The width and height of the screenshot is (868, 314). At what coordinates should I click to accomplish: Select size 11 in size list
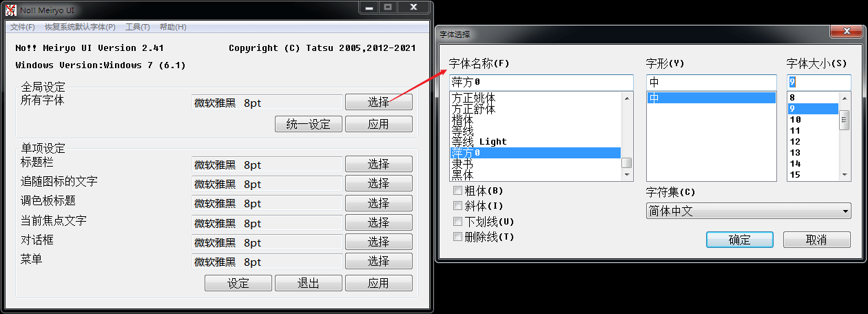[813, 131]
